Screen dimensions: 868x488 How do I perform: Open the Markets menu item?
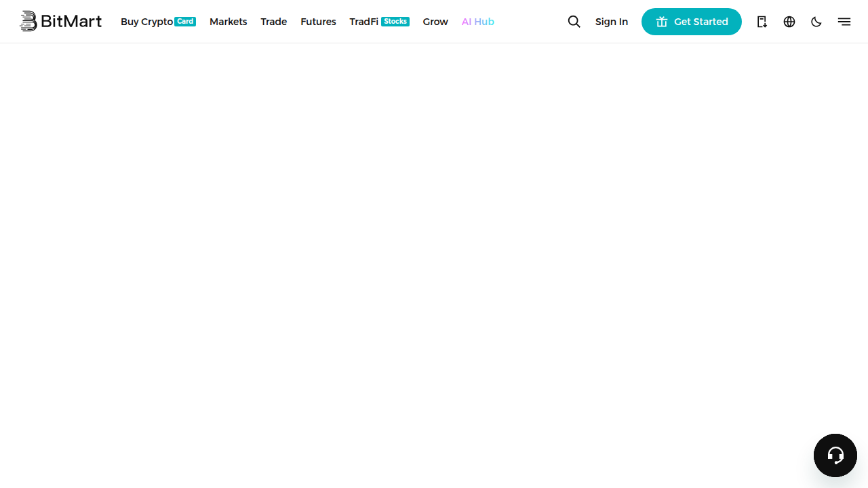coord(229,22)
